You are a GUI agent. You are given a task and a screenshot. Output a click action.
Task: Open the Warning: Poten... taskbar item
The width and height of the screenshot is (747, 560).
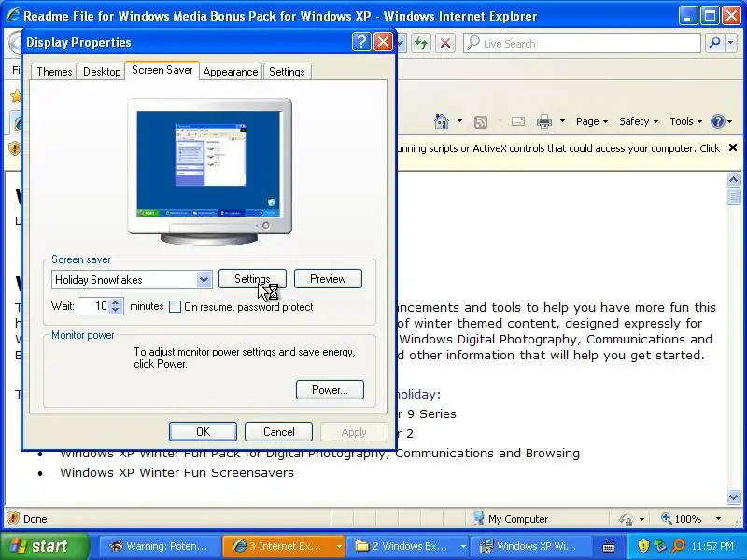pos(159,546)
